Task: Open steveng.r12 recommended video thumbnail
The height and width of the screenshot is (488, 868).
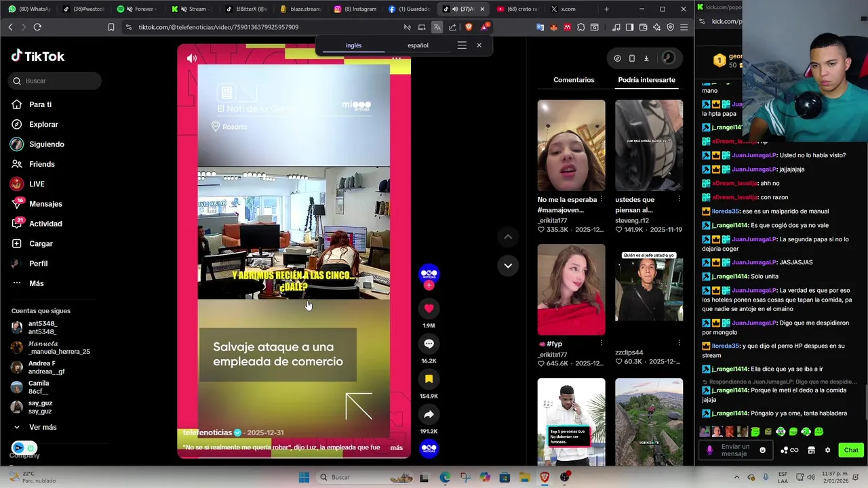Action: tap(649, 146)
